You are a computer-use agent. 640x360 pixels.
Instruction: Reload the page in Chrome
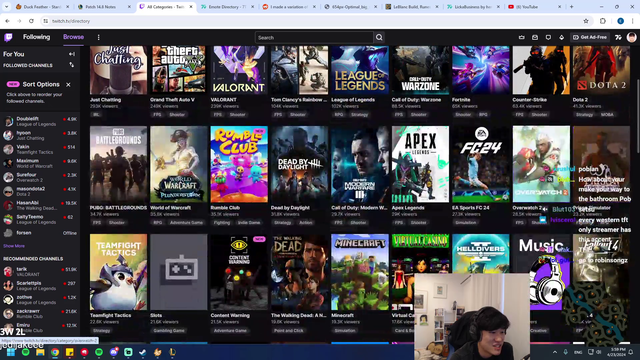pyautogui.click(x=31, y=21)
